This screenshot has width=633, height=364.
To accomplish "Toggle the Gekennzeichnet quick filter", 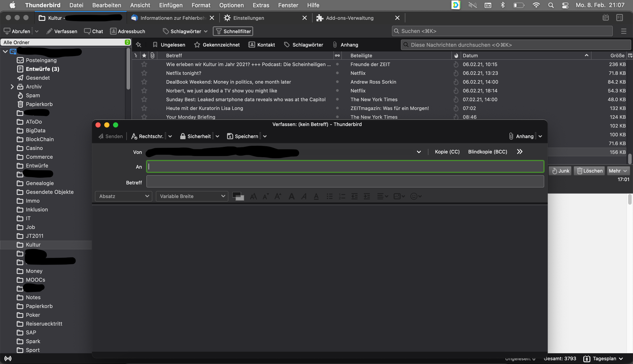I will coord(217,45).
